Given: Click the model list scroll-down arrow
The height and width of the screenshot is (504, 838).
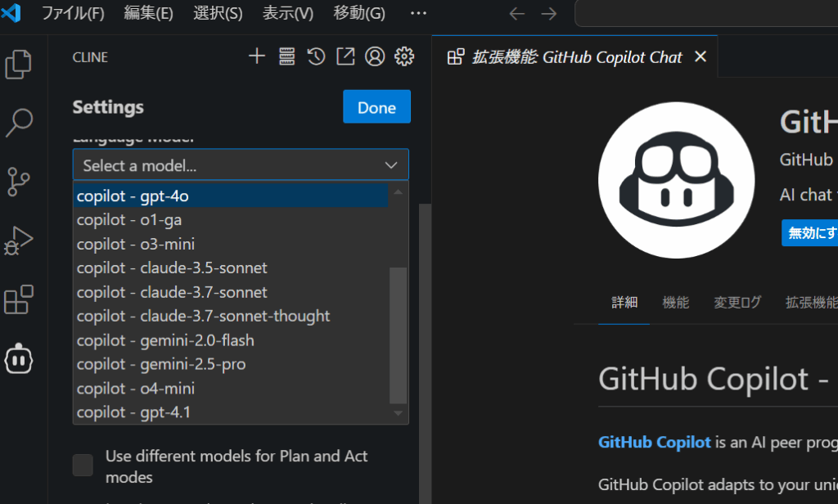Looking at the screenshot, I should (x=399, y=413).
